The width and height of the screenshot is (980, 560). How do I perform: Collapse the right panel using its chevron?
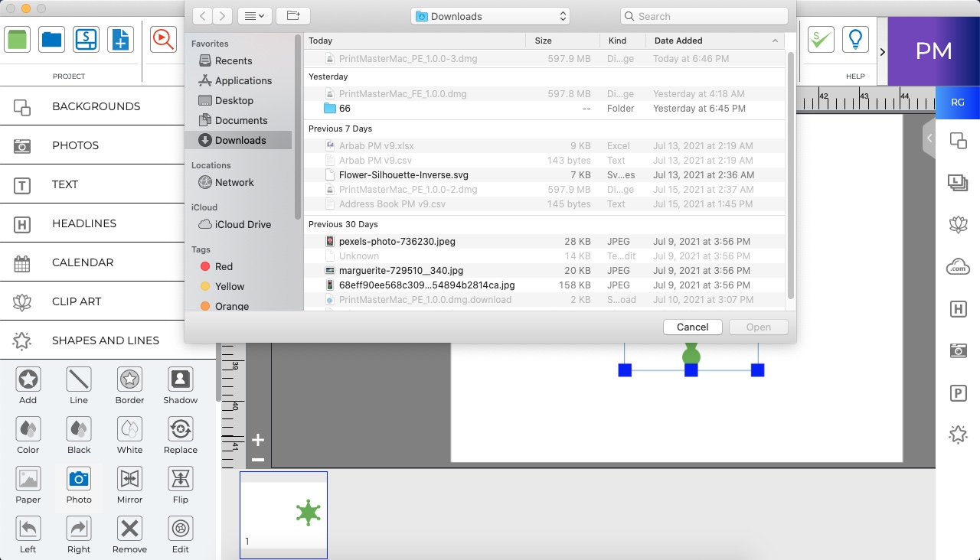pos(929,139)
